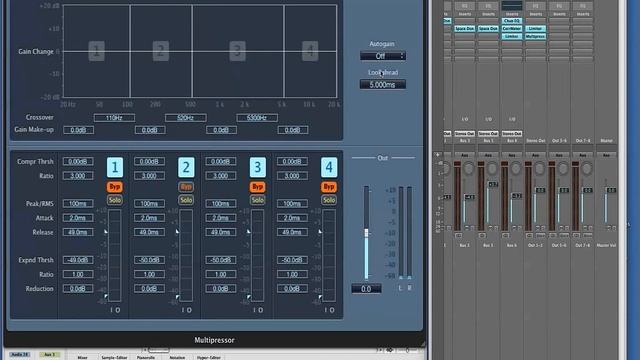Click band 1 Expnd Thrsh -49.0dB field
This screenshot has height=360, width=640.
pyautogui.click(x=78, y=260)
